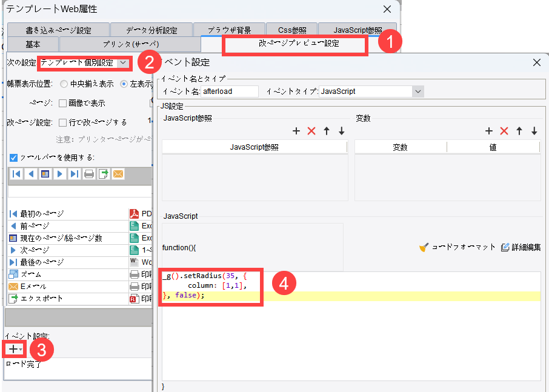Select ズーム in tool list
Image resolution: width=549 pixels, height=392 pixels.
[68, 274]
